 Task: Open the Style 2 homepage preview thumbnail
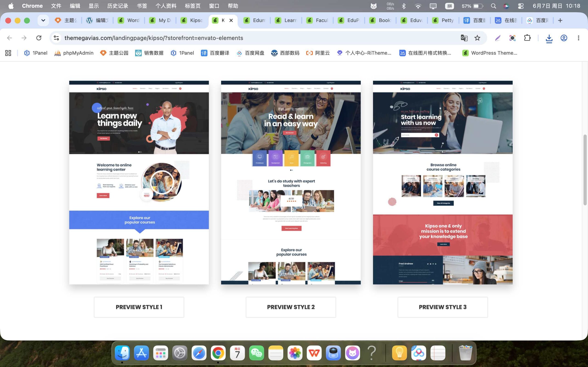tap(291, 183)
